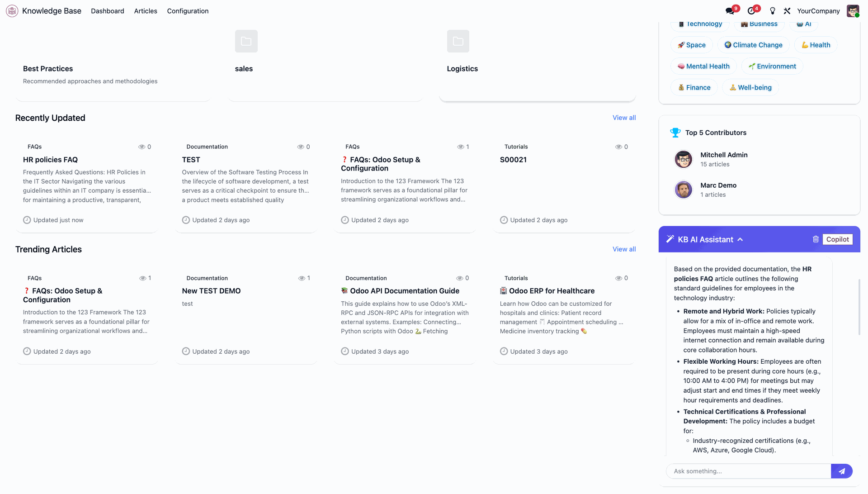Click the assistant chat scrollbar
Screen dimensions: 868x494
[859, 307]
